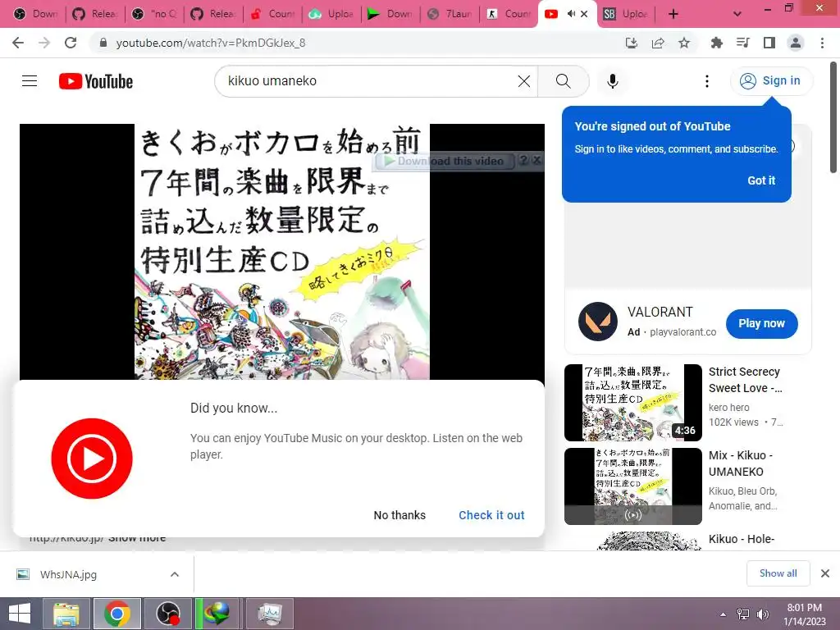Click the video player artwork

tap(282, 252)
